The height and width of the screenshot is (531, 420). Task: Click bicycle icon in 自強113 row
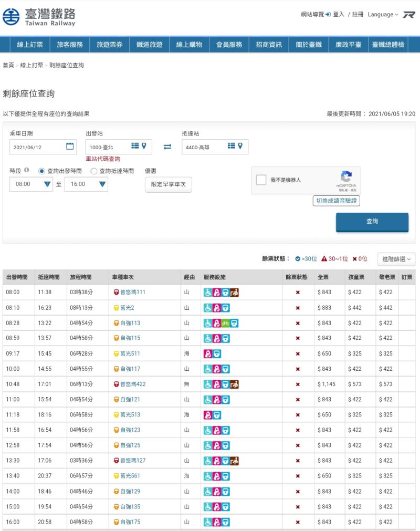click(225, 323)
